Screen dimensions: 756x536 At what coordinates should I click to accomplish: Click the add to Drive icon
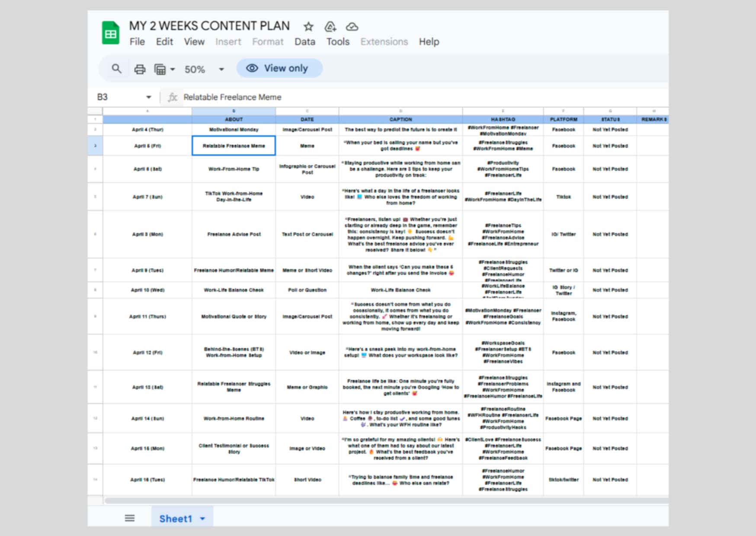pyautogui.click(x=330, y=27)
